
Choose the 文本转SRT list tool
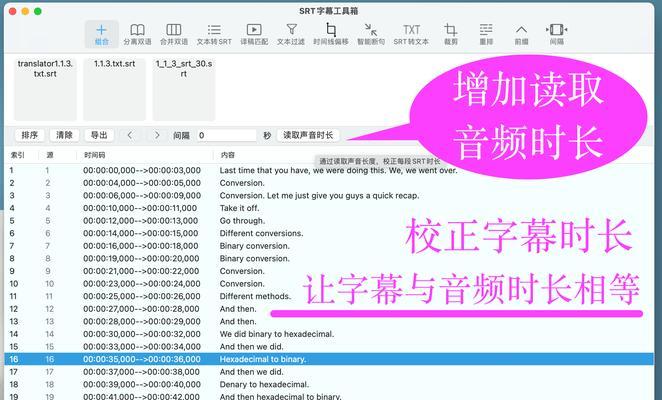pos(214,34)
